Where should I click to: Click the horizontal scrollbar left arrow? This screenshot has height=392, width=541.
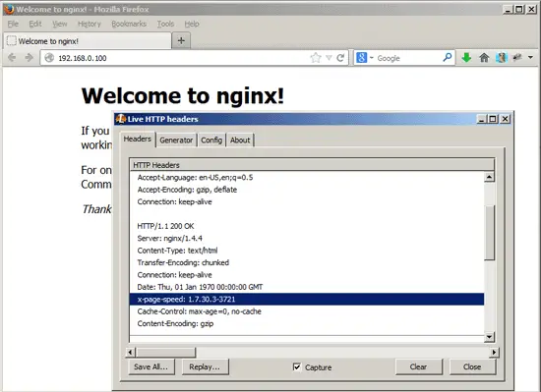pyautogui.click(x=130, y=352)
